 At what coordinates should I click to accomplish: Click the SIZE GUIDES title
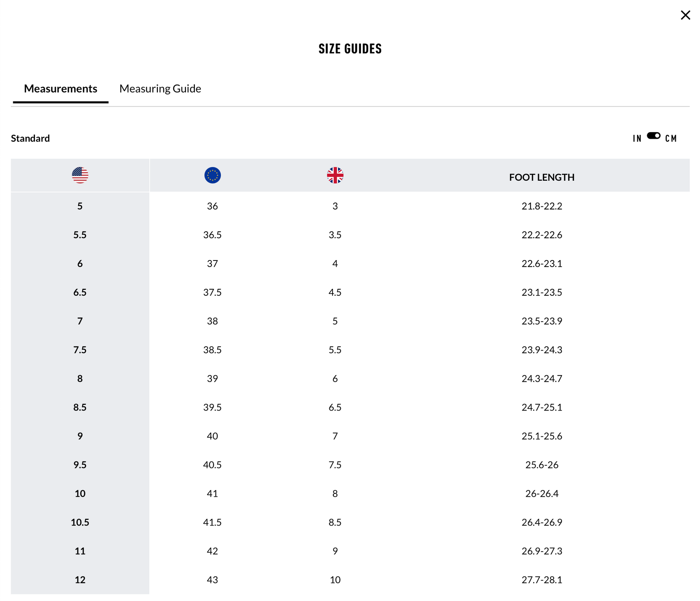(x=350, y=49)
